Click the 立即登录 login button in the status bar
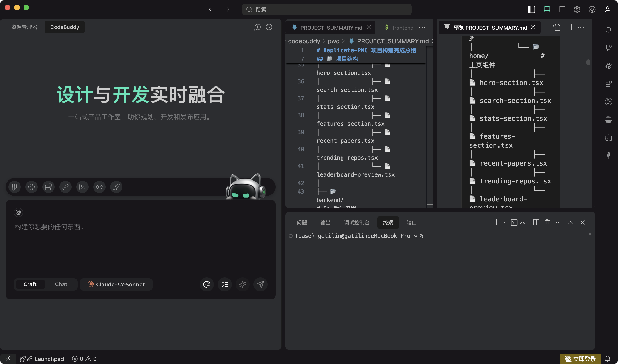 (x=580, y=359)
